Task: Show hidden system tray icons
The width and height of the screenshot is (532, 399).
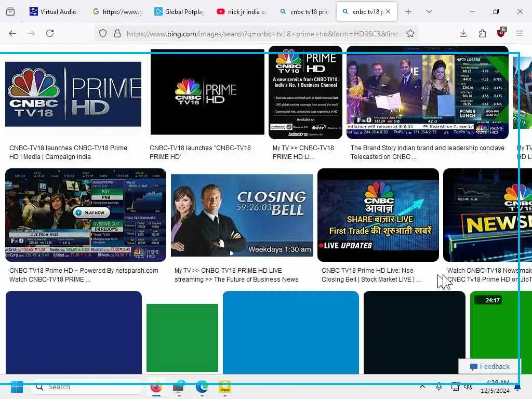Action: [x=422, y=387]
